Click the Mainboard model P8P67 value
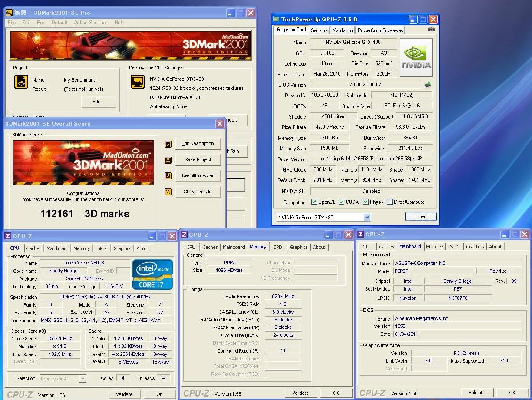The width and height of the screenshot is (532, 400). (433, 271)
